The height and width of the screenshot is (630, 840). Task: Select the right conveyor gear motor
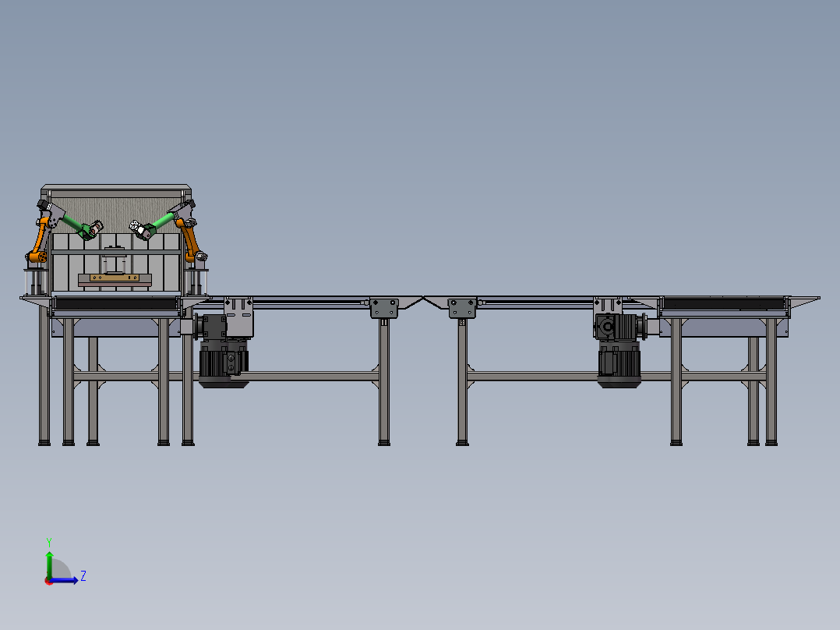pyautogui.click(x=619, y=364)
